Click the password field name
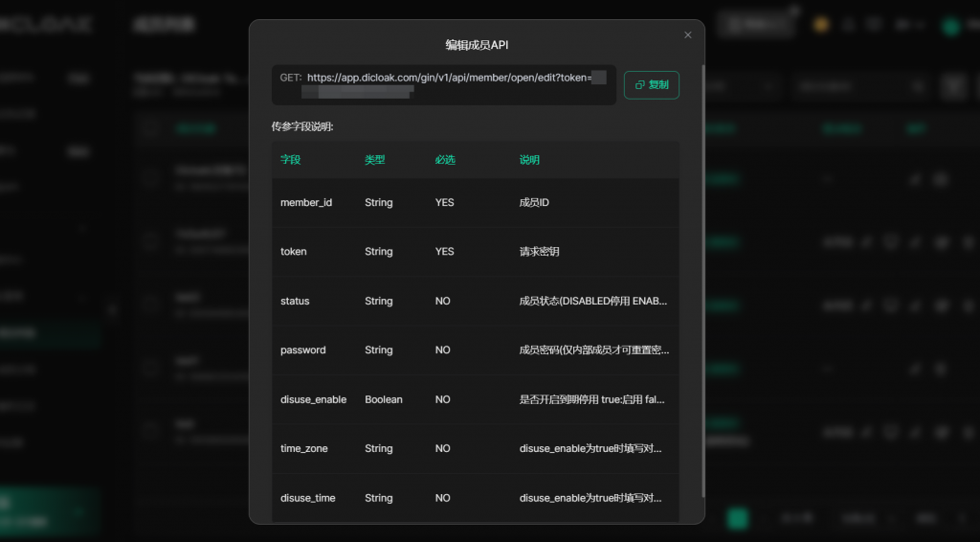 [x=302, y=350]
